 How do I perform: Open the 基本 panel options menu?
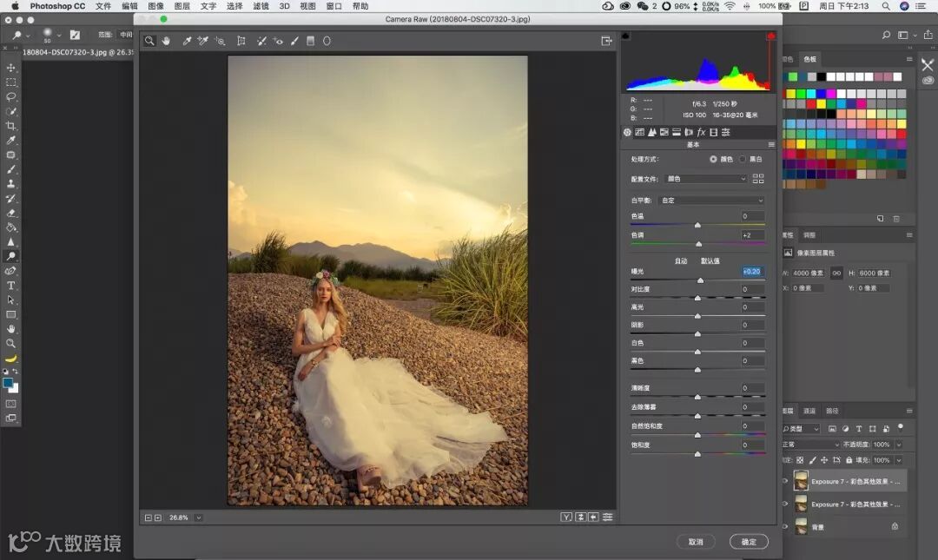click(771, 145)
